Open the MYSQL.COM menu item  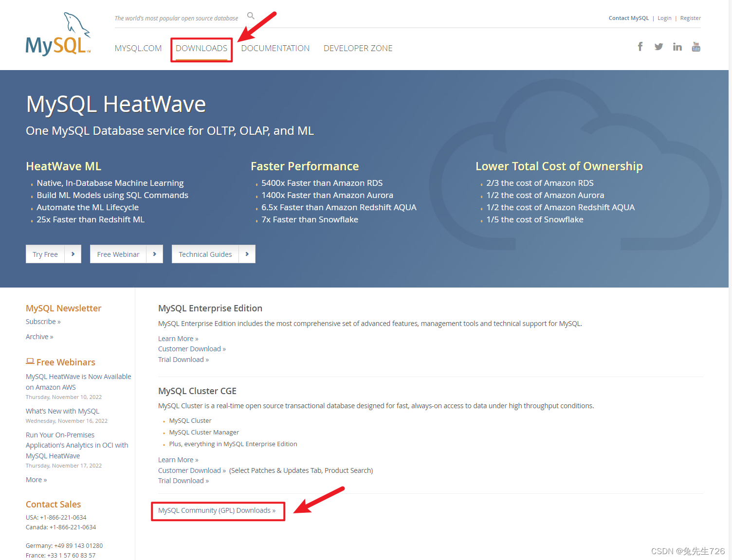tap(138, 48)
